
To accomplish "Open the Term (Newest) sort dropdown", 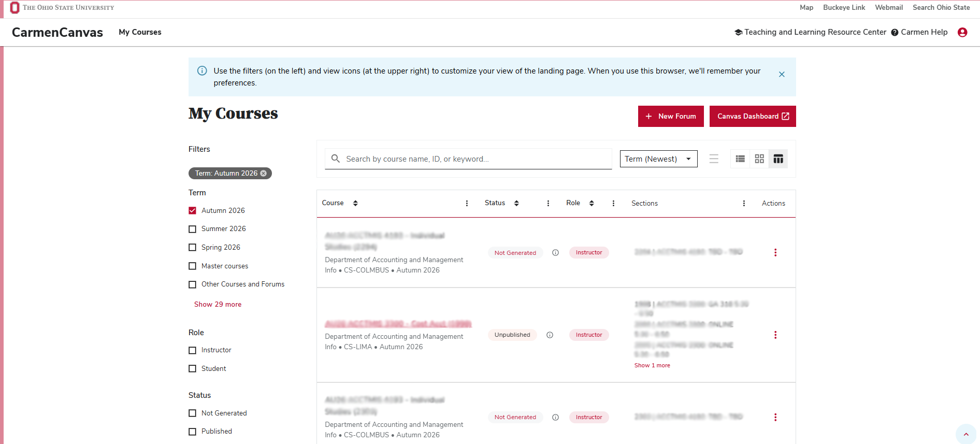I will [x=658, y=159].
